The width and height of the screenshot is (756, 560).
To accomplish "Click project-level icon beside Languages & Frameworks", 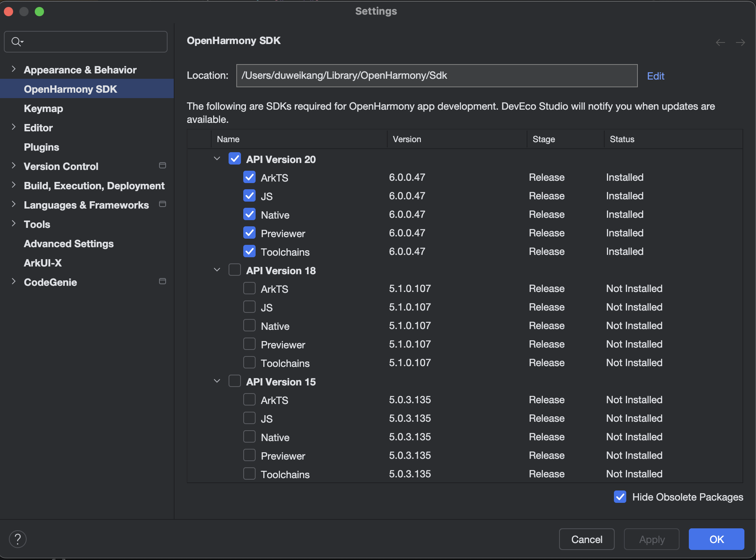I will click(x=163, y=204).
